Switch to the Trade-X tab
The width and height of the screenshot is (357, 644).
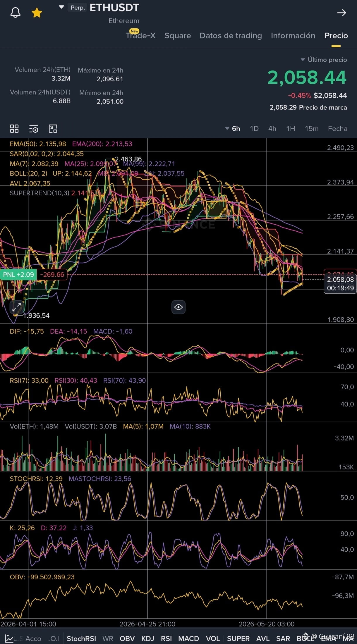click(140, 35)
